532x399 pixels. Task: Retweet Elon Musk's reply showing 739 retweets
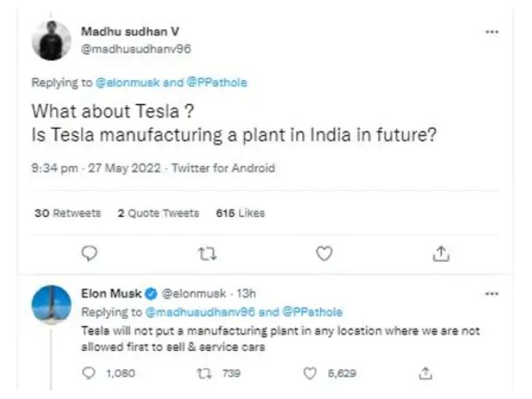pos(205,374)
